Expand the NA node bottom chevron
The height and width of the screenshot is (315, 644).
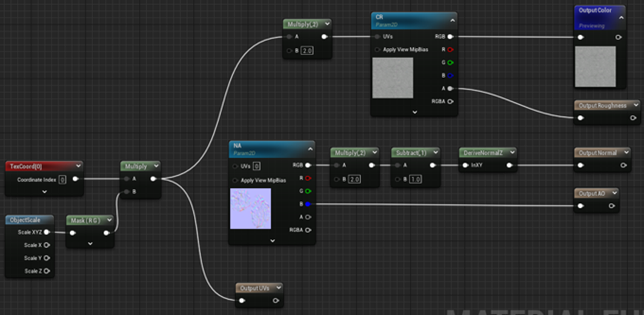coord(272,240)
